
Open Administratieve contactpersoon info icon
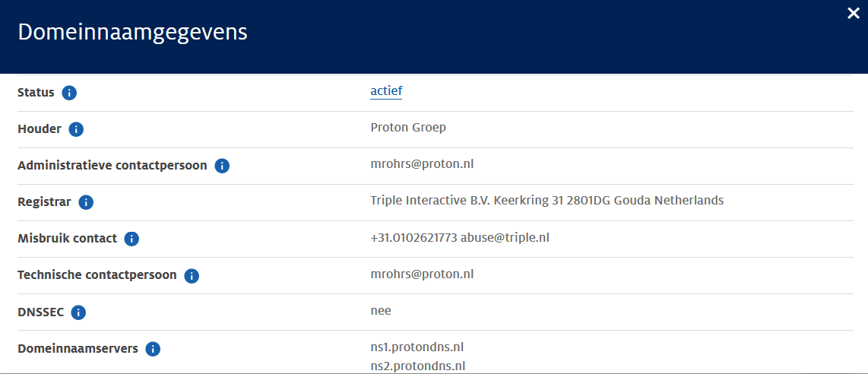(222, 166)
